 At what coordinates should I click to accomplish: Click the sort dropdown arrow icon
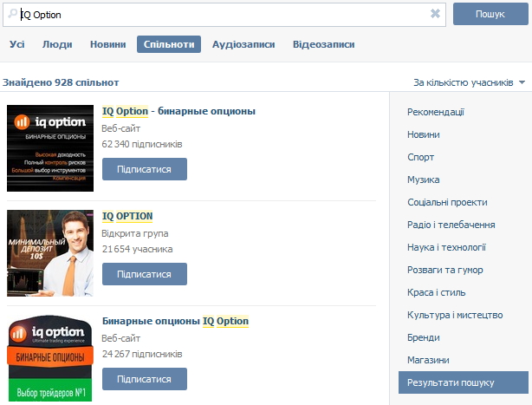tap(522, 82)
